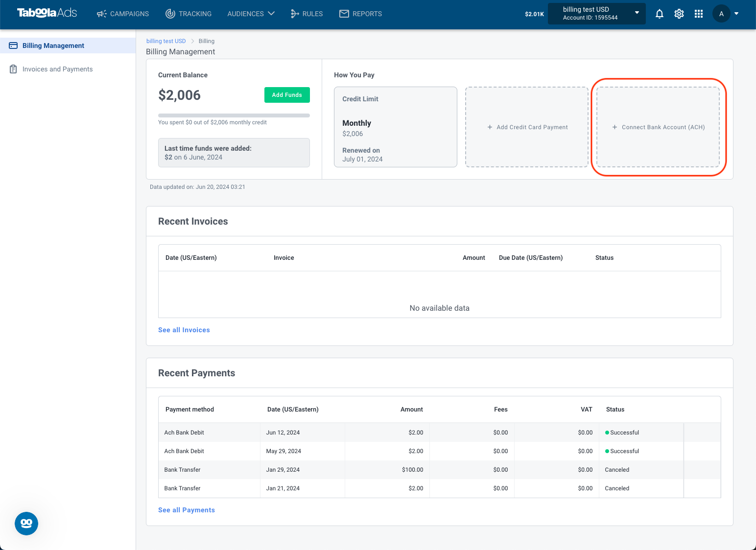Open the settings gear icon
756x550 pixels.
[x=679, y=14]
